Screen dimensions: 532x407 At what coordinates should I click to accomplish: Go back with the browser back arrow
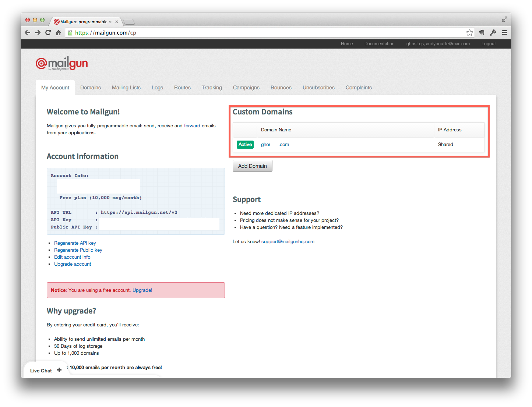[x=28, y=33]
